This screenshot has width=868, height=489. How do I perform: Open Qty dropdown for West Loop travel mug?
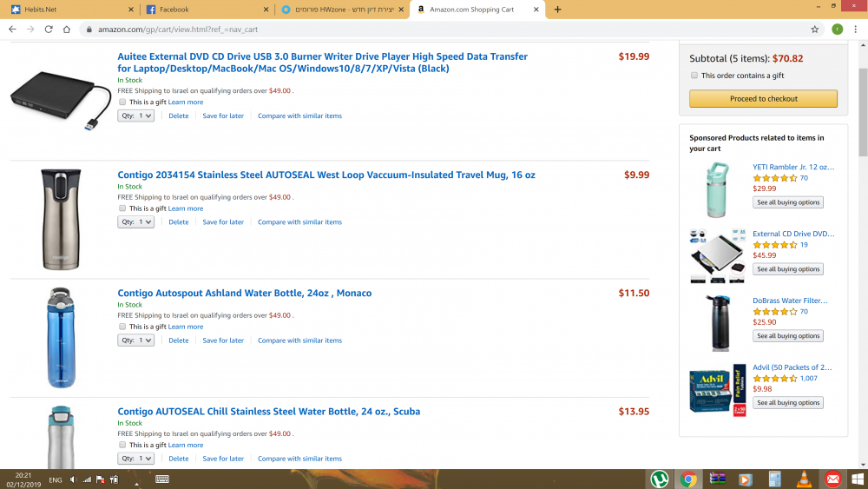click(135, 222)
